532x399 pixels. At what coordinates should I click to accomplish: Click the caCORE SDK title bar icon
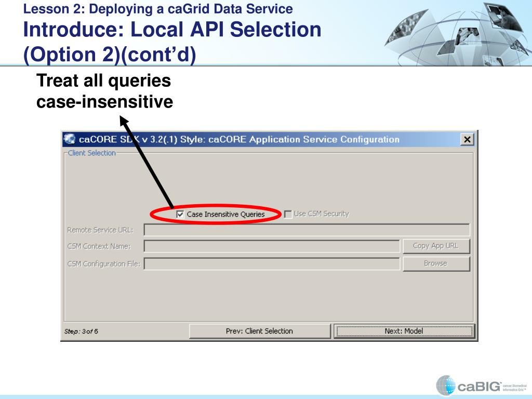tap(70, 139)
